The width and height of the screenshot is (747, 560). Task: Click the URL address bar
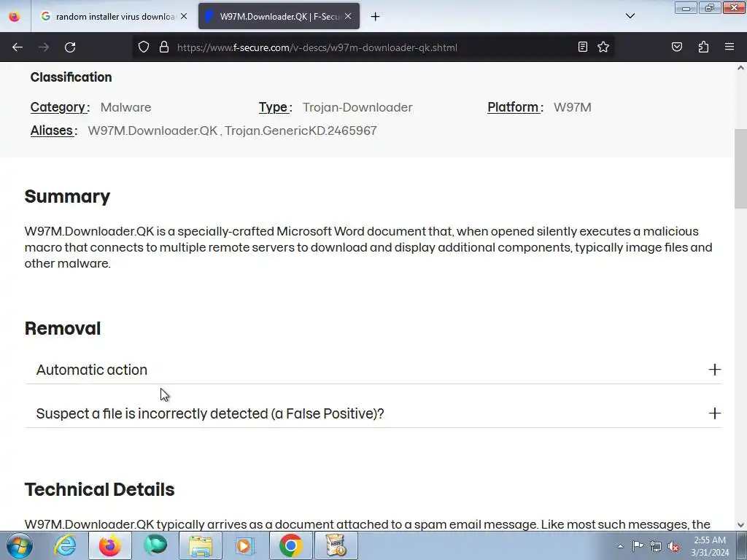tap(374, 47)
